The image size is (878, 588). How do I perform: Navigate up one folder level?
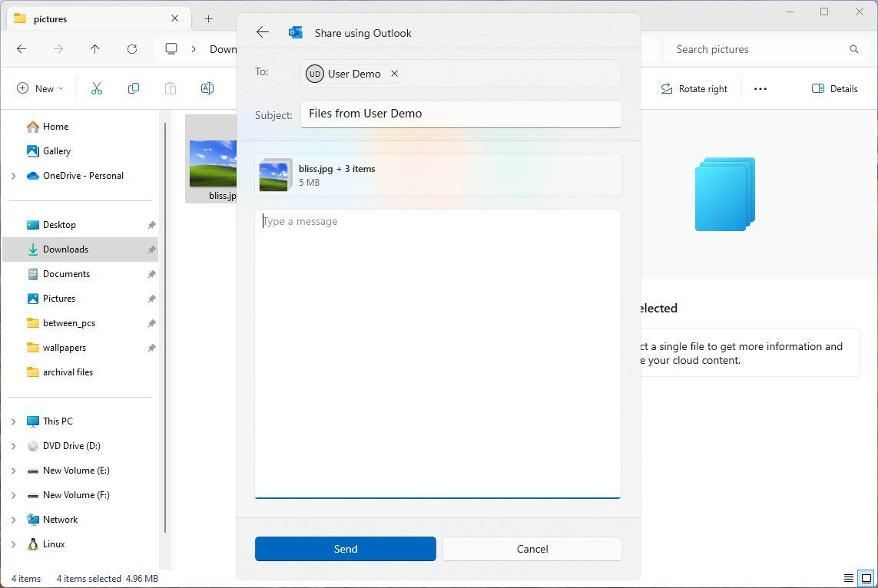click(x=94, y=48)
